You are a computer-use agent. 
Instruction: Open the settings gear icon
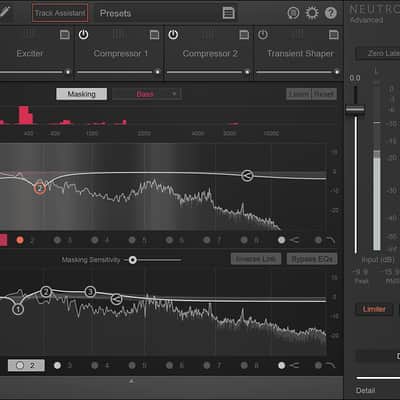coord(312,13)
